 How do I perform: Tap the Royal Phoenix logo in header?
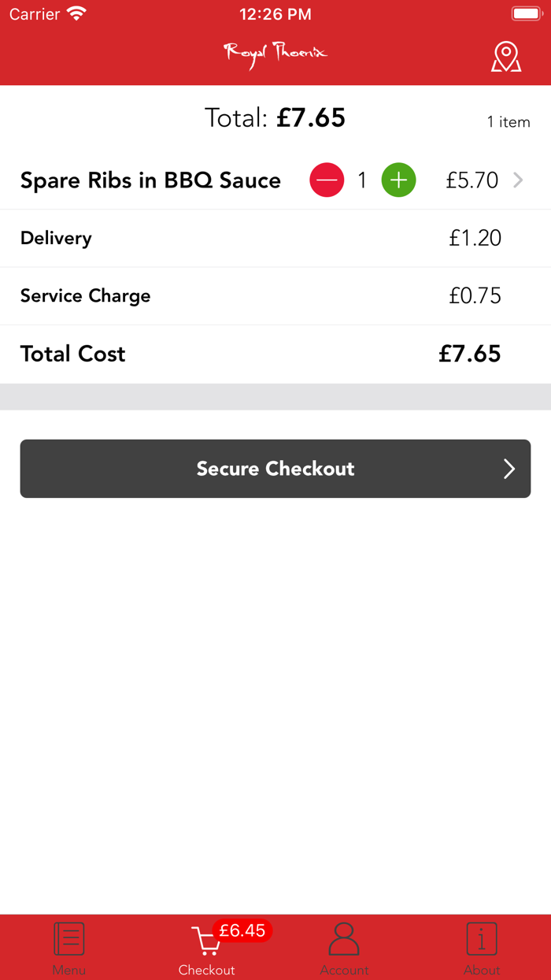pos(275,54)
